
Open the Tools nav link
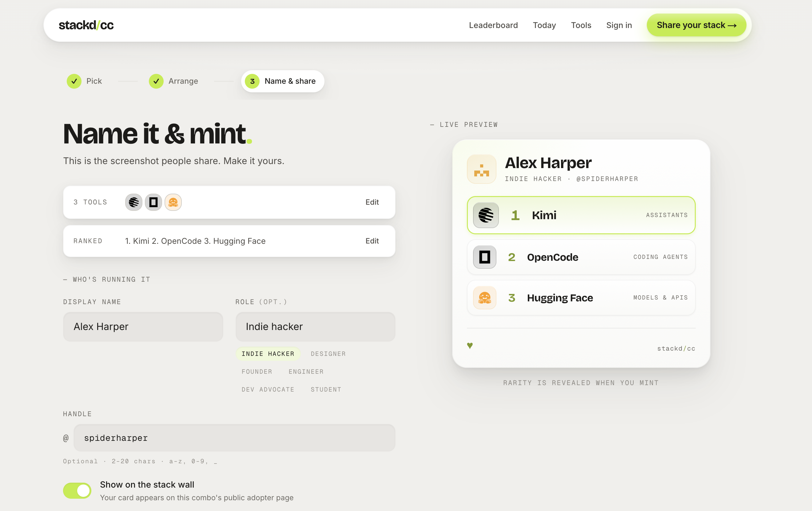point(581,25)
